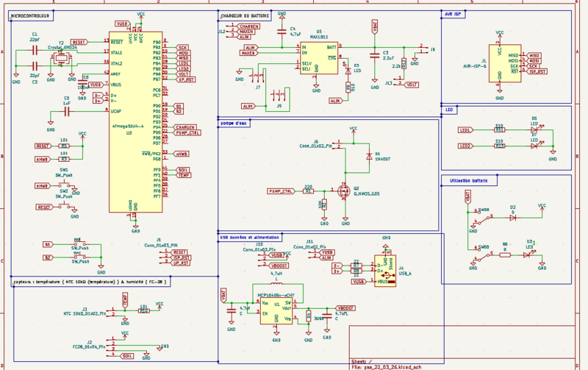Select capacitor C1 22pF symbol

[35, 49]
